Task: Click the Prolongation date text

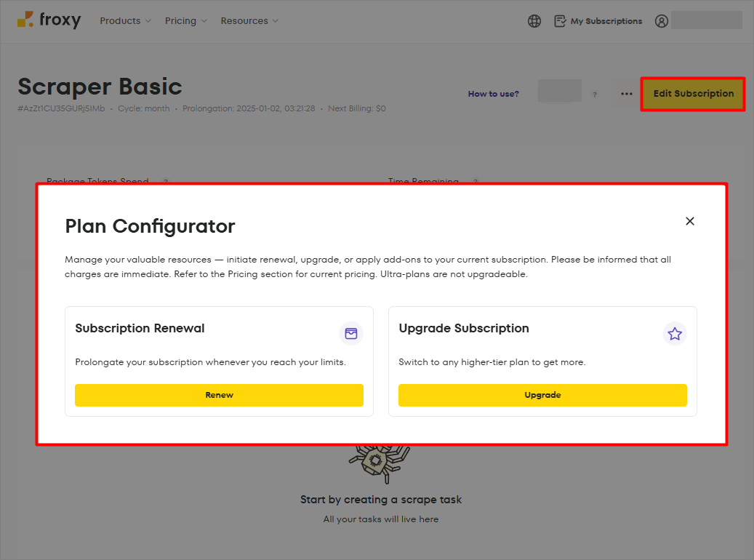Action: click(249, 109)
